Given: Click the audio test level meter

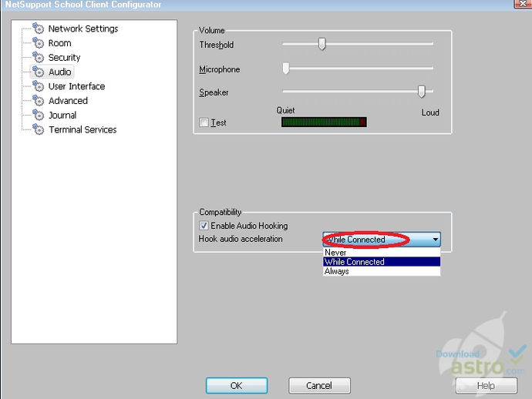Looking at the screenshot, I should pos(324,122).
